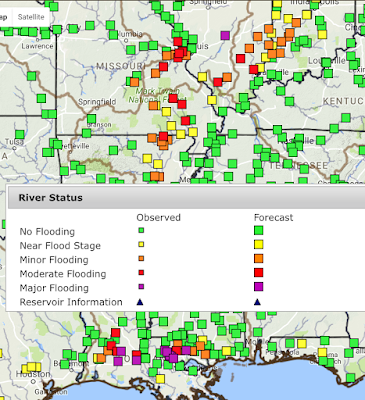Click forecast Moderate Flooding red swatch
The image size is (365, 400).
click(259, 273)
